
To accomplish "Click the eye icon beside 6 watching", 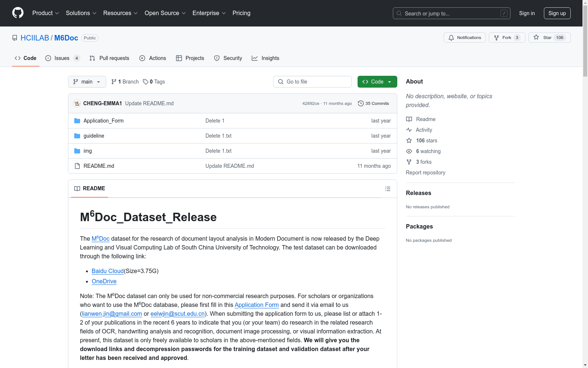I will coord(409,151).
